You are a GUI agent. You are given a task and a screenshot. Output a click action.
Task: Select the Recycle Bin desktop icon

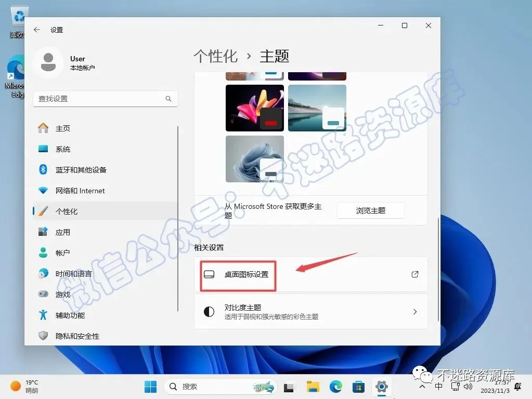18,22
